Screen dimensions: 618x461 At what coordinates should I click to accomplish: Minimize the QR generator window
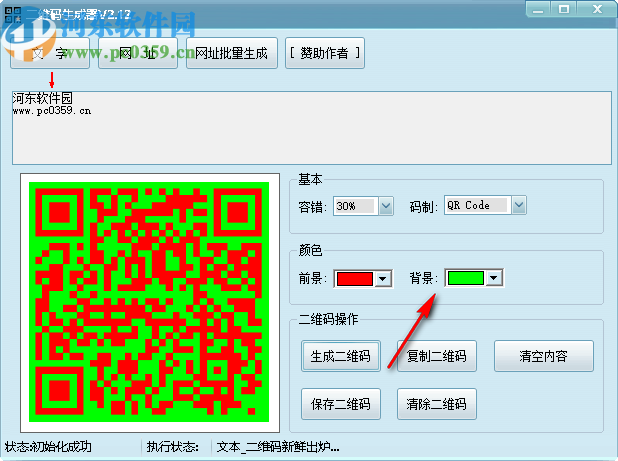[538, 9]
